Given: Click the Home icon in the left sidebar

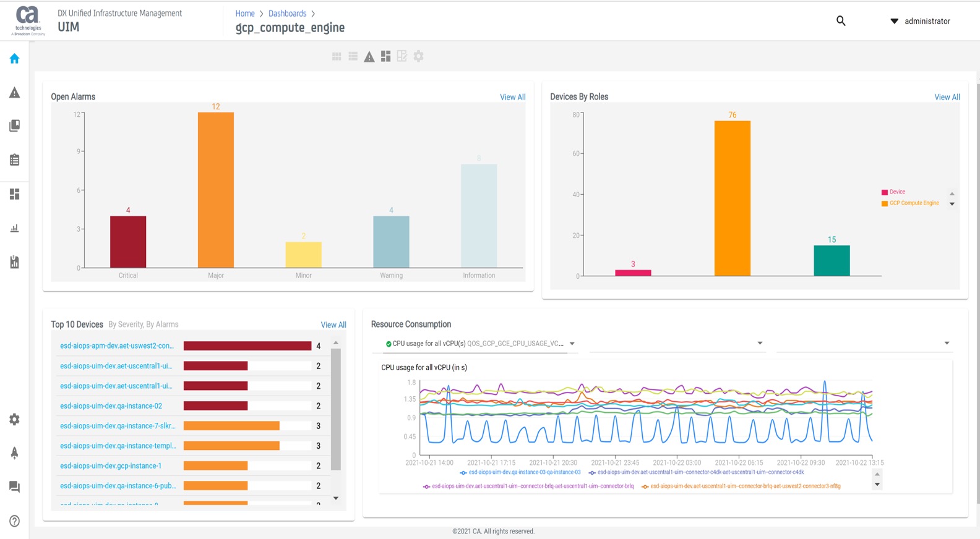Looking at the screenshot, I should tap(14, 59).
